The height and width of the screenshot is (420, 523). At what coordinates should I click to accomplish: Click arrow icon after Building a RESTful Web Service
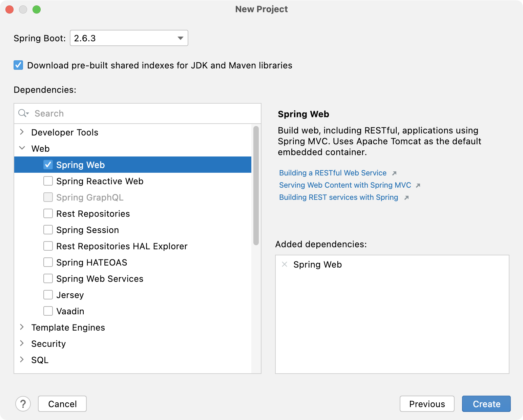click(x=394, y=173)
